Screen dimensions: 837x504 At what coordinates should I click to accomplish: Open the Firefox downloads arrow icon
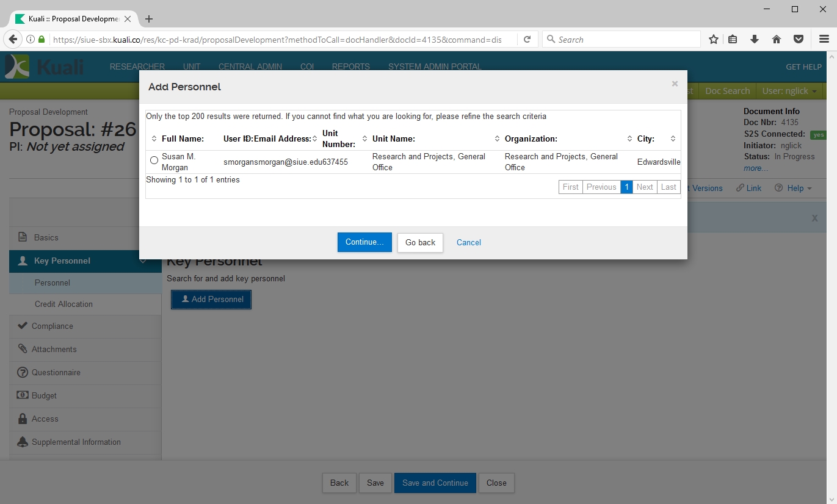click(755, 40)
